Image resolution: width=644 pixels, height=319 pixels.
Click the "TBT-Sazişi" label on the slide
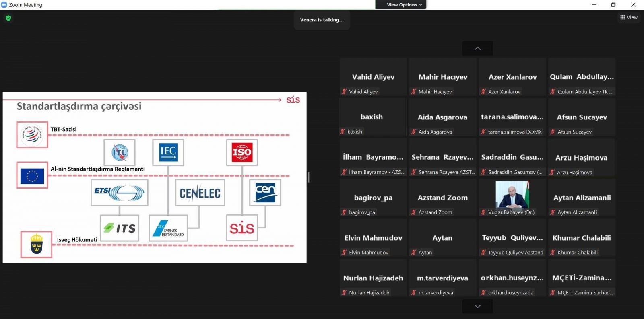64,129
